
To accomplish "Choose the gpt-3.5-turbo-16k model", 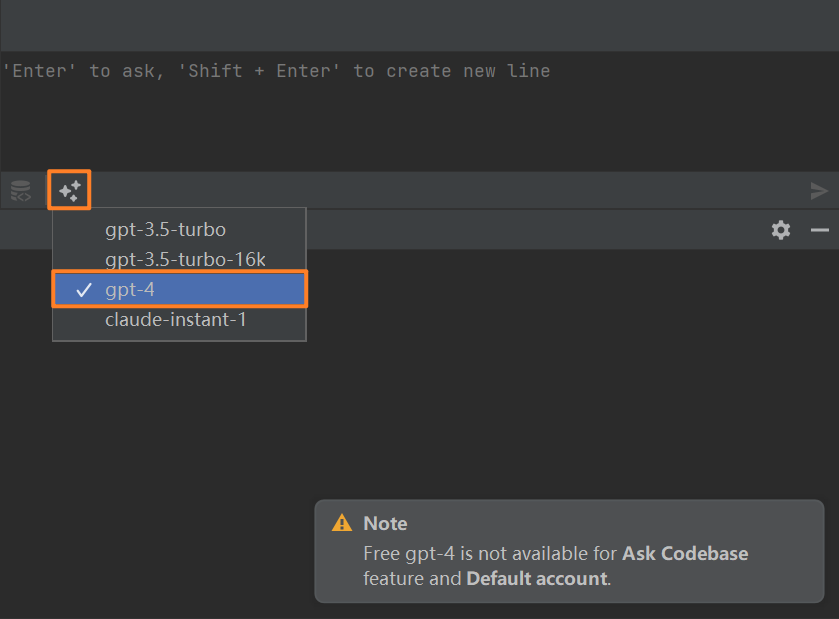I will coord(185,260).
